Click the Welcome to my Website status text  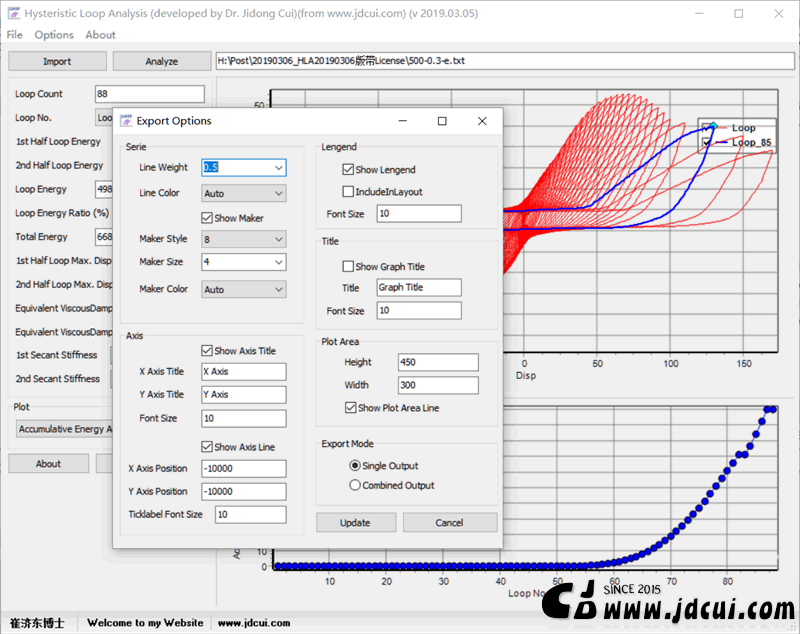point(145,623)
